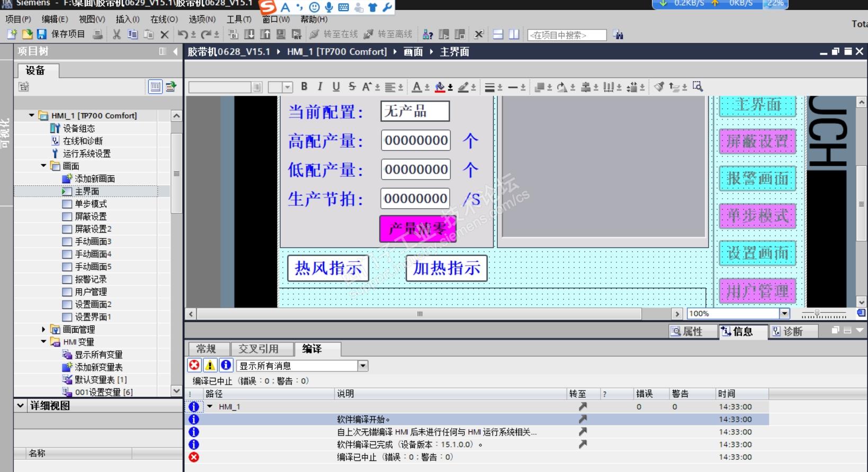Click the project search icon beside search box
868x472 pixels.
618,35
